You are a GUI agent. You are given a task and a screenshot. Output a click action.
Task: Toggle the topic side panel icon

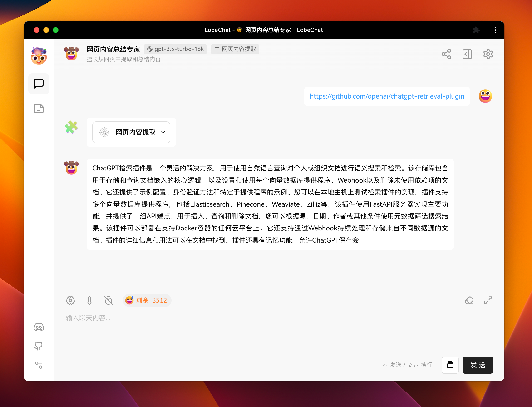pos(467,54)
